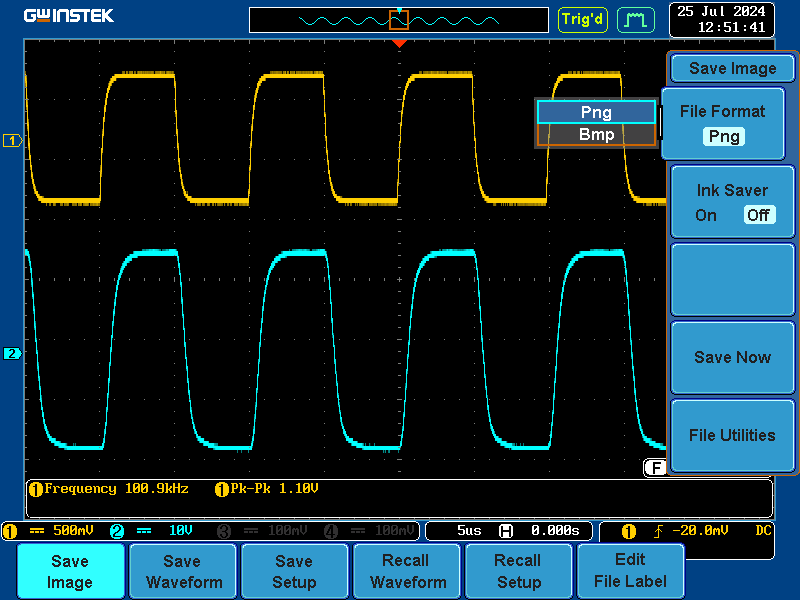
Task: Select Png in the file format list
Action: coord(596,112)
